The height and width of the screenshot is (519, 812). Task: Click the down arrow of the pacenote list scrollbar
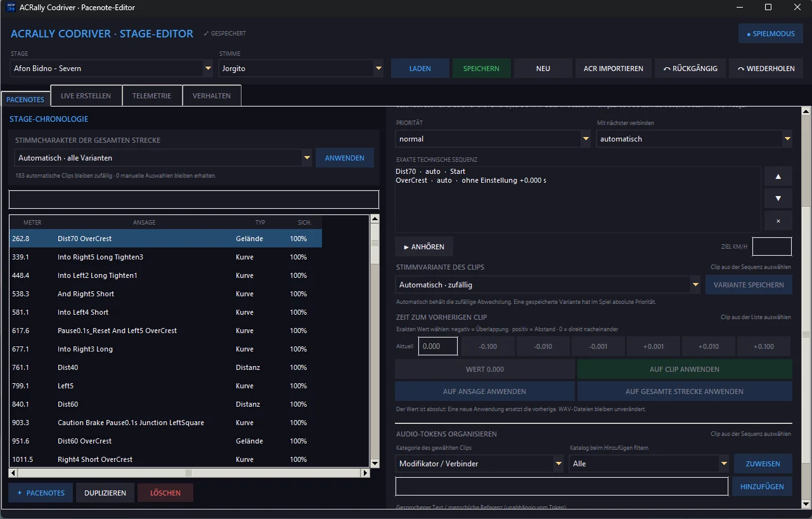point(375,464)
